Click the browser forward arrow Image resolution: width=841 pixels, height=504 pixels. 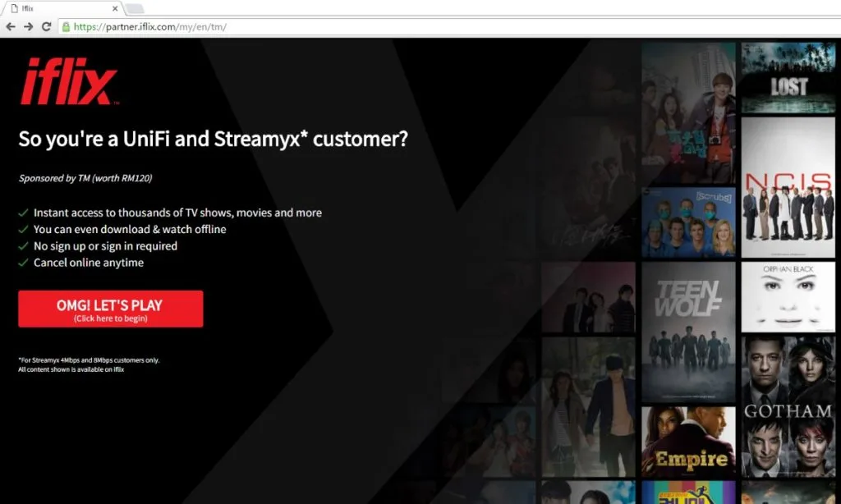pyautogui.click(x=29, y=26)
